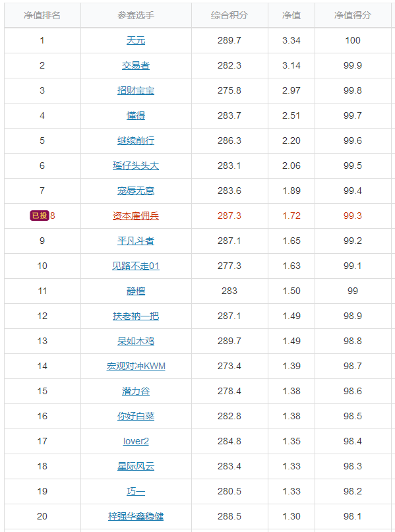
Task: Open the red 资本雇佣兵 link
Action: tap(136, 216)
